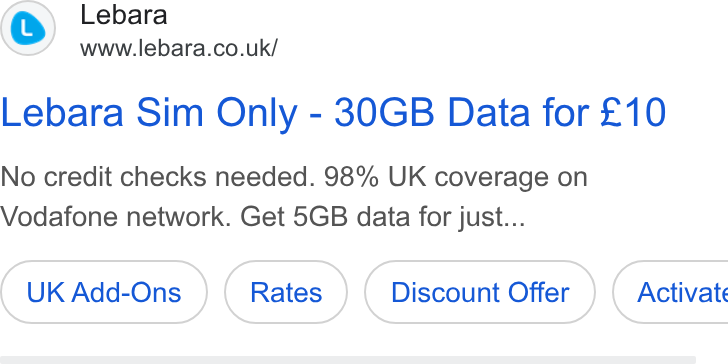Click the word Only in the headline
The height and width of the screenshot is (364, 728).
[x=257, y=113]
